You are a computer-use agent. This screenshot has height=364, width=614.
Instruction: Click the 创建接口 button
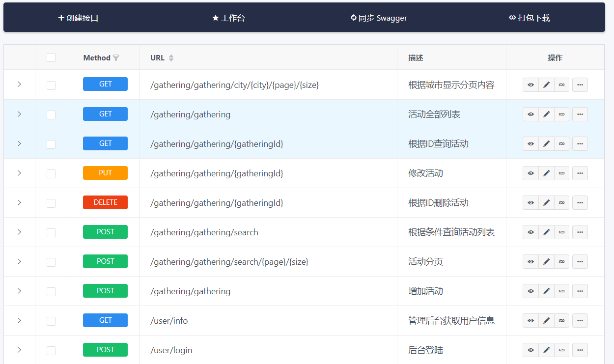(x=79, y=18)
